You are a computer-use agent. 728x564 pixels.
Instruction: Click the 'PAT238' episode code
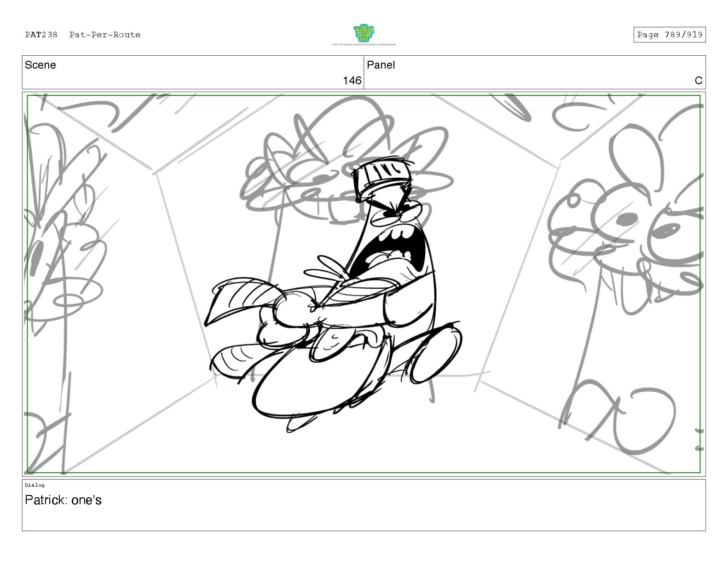pos(41,35)
